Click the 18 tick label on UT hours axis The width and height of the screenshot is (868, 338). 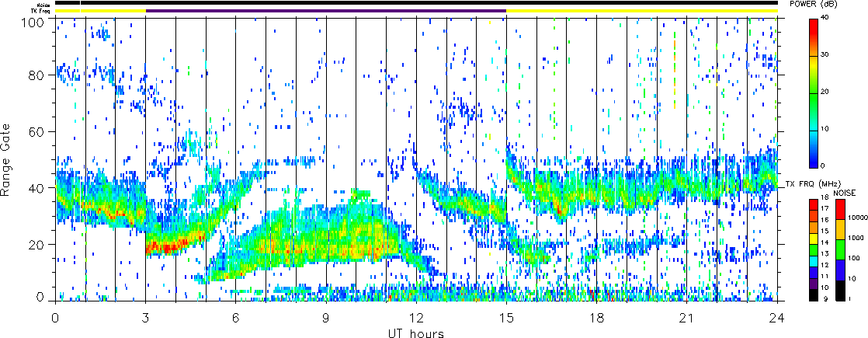pyautogui.click(x=597, y=318)
